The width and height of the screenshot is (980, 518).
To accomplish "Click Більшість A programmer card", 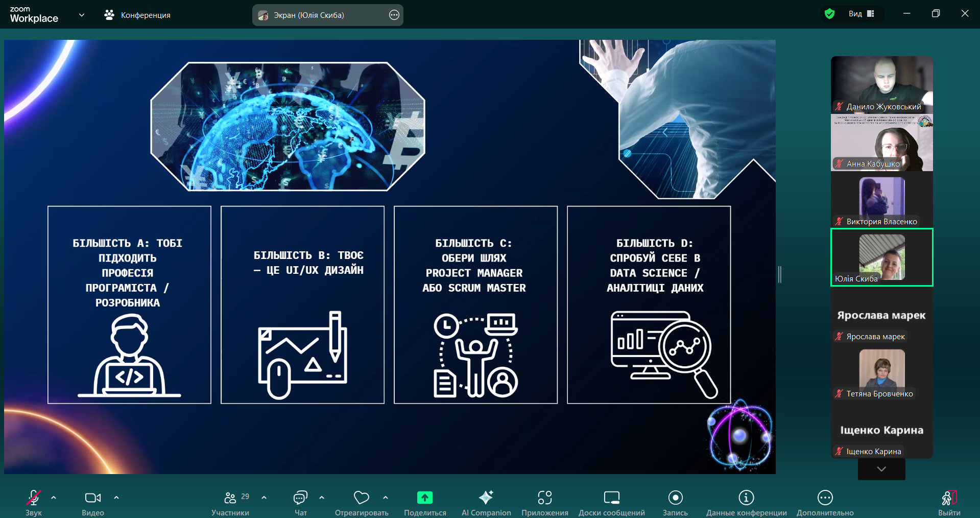I will [x=129, y=305].
